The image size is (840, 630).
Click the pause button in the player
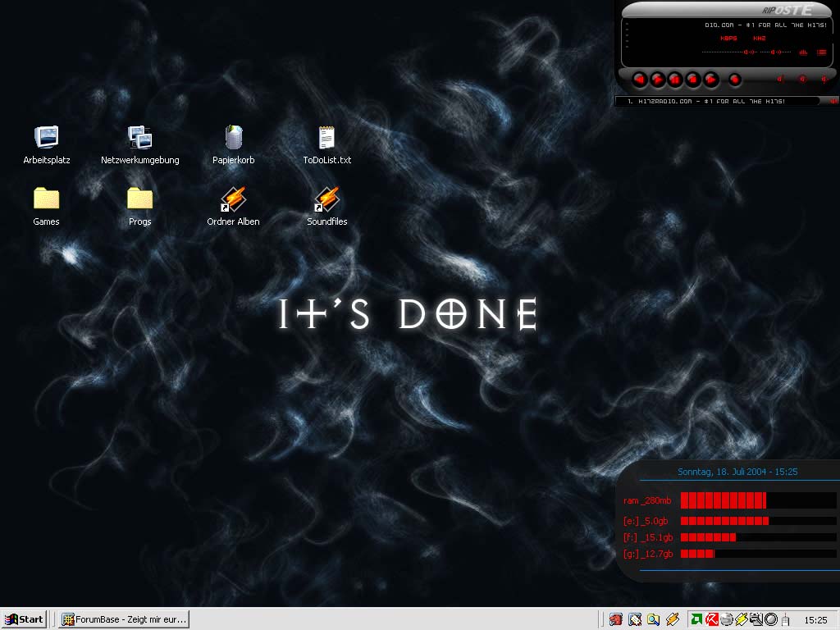[675, 80]
